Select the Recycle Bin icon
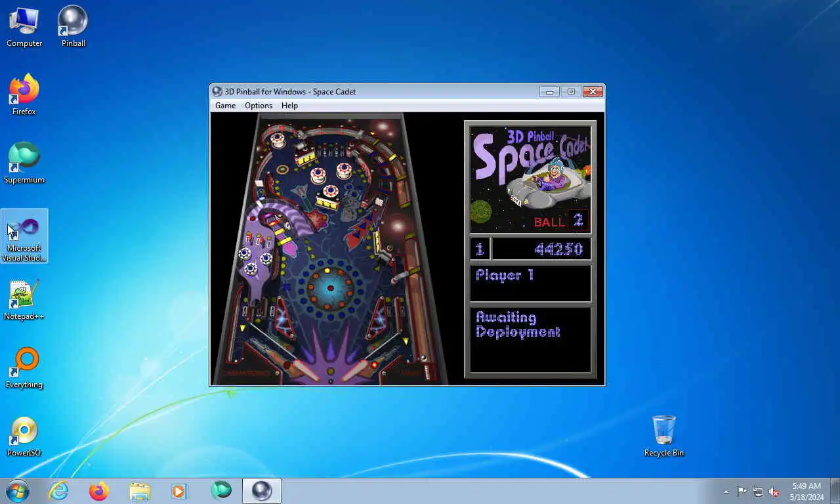Image resolution: width=840 pixels, height=504 pixels. click(664, 436)
